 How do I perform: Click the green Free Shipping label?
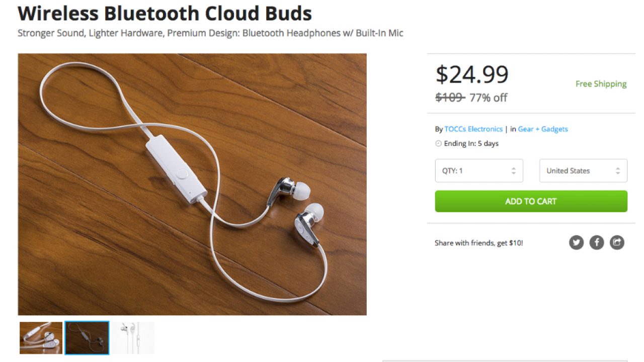click(x=601, y=84)
